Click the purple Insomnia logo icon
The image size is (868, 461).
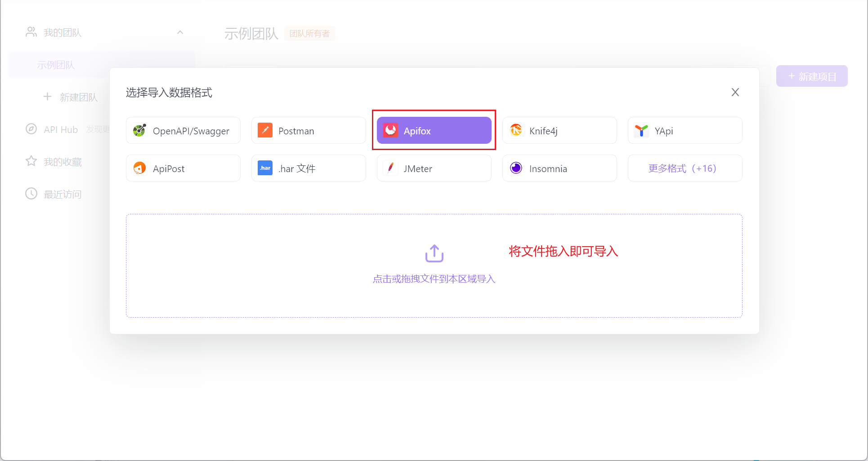click(516, 168)
